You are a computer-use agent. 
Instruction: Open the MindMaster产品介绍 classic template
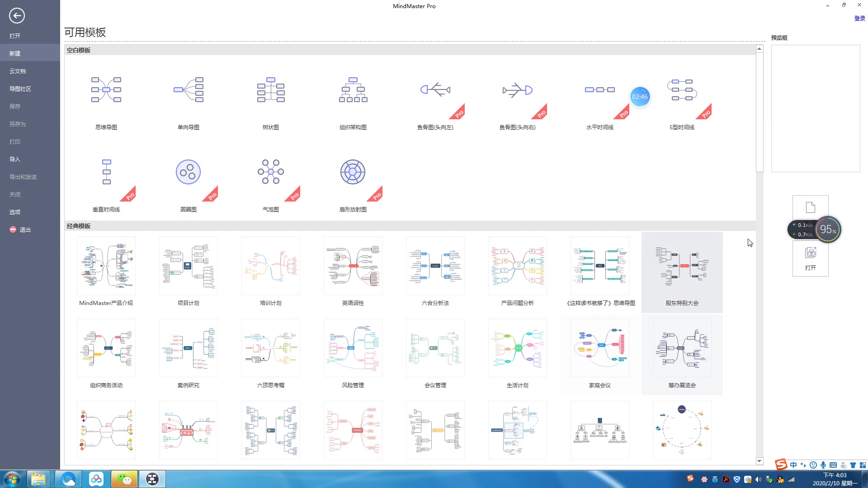tap(106, 266)
